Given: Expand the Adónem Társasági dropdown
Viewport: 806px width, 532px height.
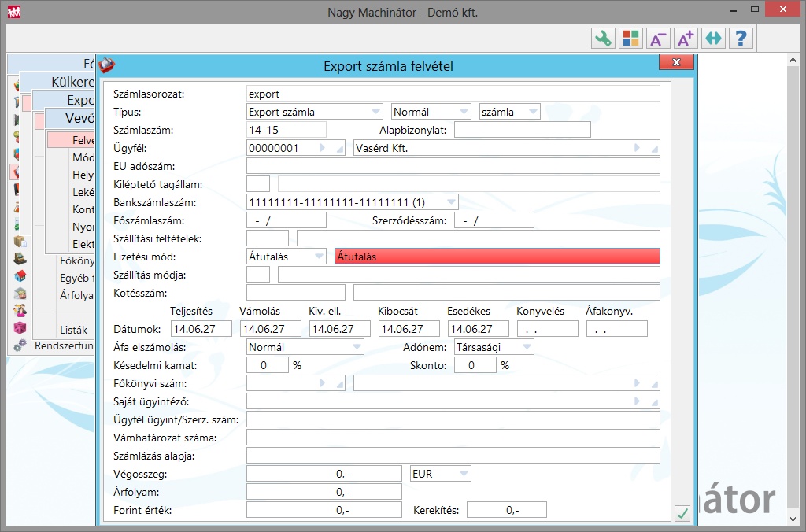Looking at the screenshot, I should click(x=526, y=347).
